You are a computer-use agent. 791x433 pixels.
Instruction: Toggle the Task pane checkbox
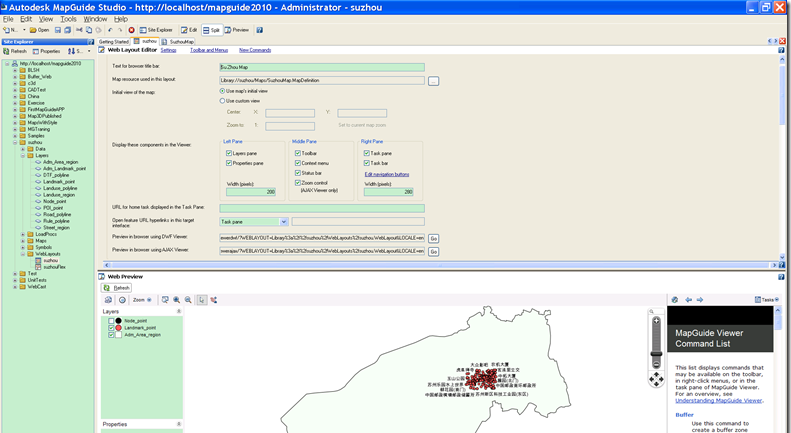[x=367, y=153]
